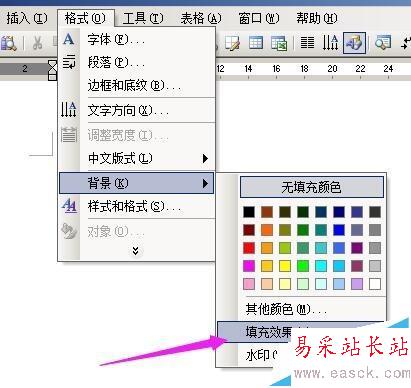Pick the bright yellow swatch

point(285,266)
